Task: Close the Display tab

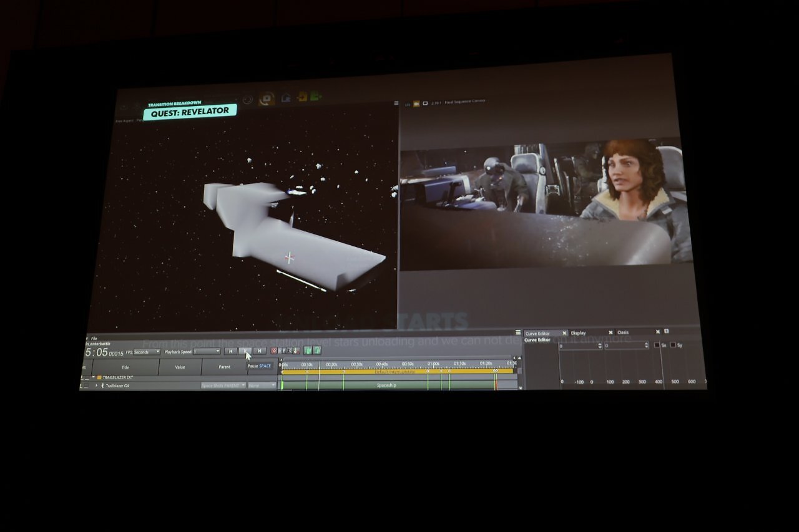Action: (x=610, y=332)
